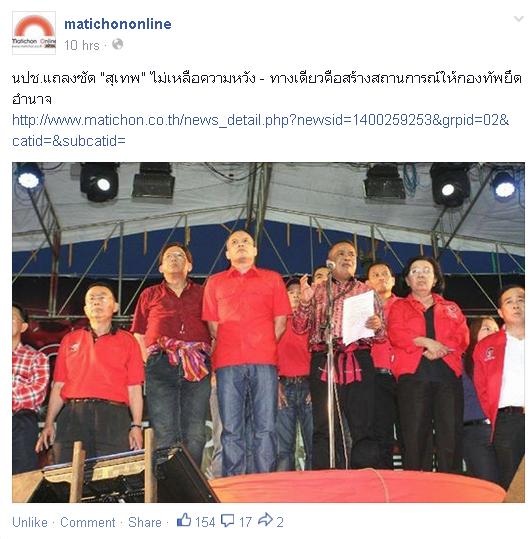
Task: Click the 10 hrs timestamp
Action: pyautogui.click(x=81, y=45)
